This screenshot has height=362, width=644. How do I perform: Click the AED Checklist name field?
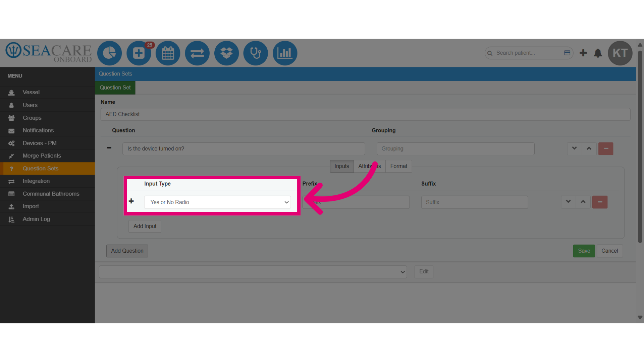365,114
